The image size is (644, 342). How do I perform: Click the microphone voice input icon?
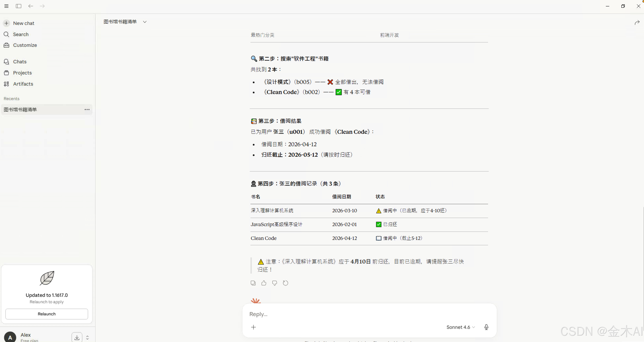click(x=486, y=327)
